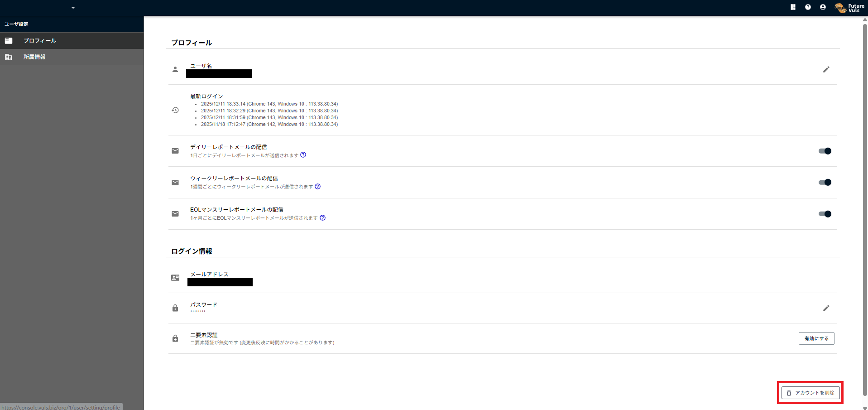Click the edit pencil for password
The width and height of the screenshot is (868, 410).
[826, 308]
